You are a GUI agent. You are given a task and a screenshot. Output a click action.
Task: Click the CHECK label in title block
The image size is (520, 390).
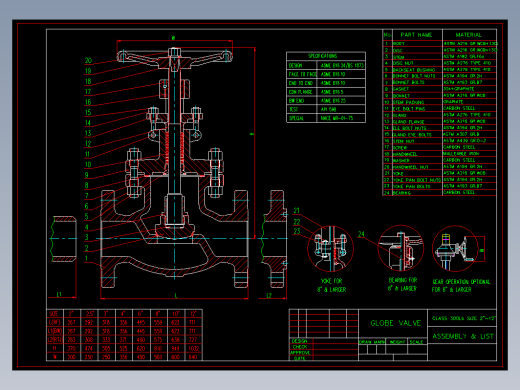[x=300, y=347]
